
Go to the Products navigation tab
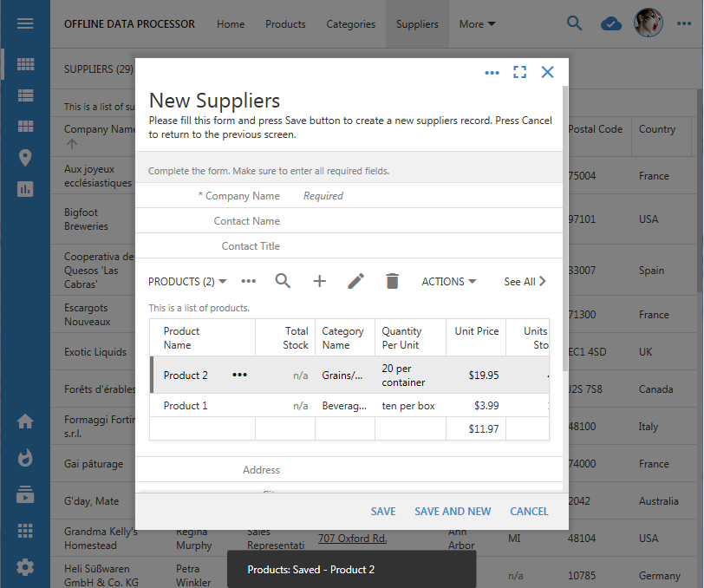point(285,24)
